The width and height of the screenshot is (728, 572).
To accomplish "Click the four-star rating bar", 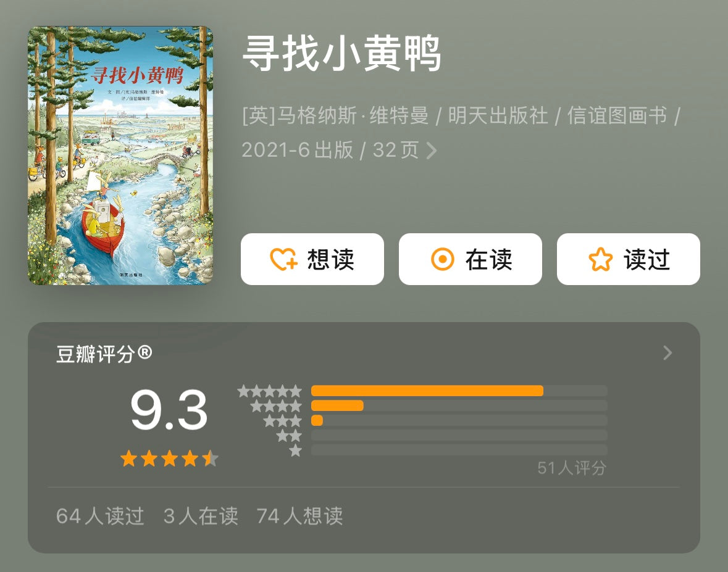I will coord(459,405).
